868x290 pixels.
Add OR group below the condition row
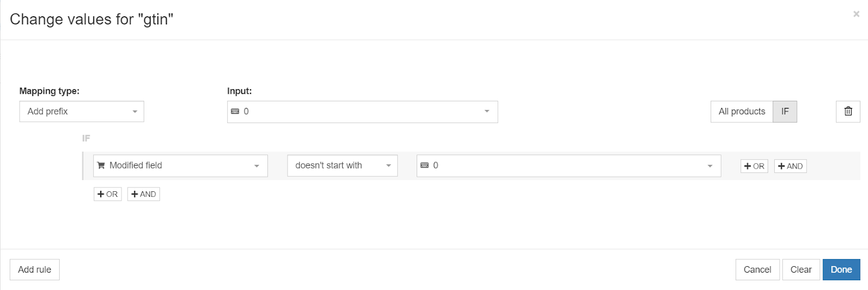107,194
